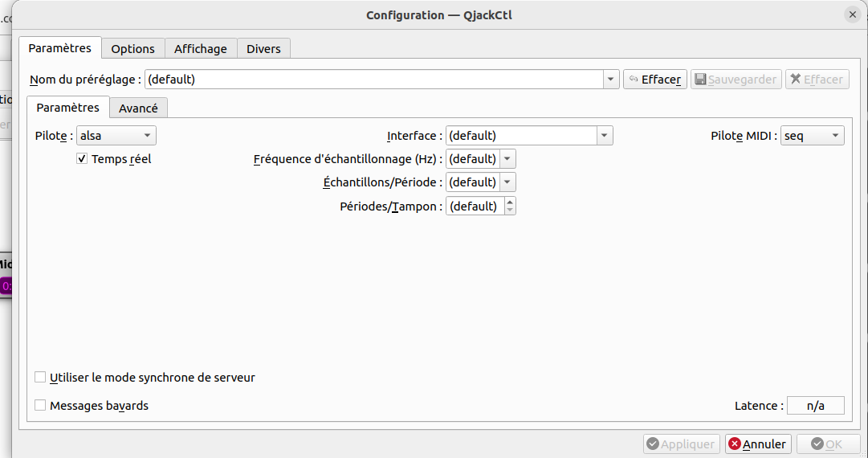Click the Nom du préréglage text field

click(373, 80)
